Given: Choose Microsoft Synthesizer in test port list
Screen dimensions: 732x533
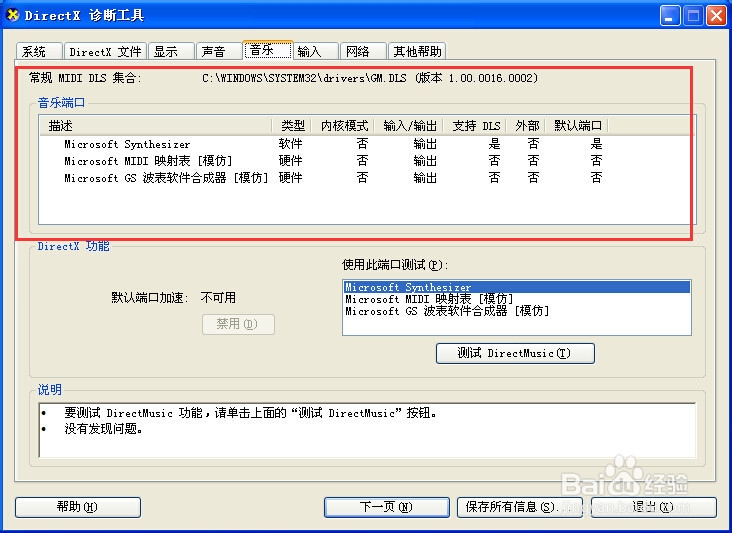Looking at the screenshot, I should [x=517, y=287].
